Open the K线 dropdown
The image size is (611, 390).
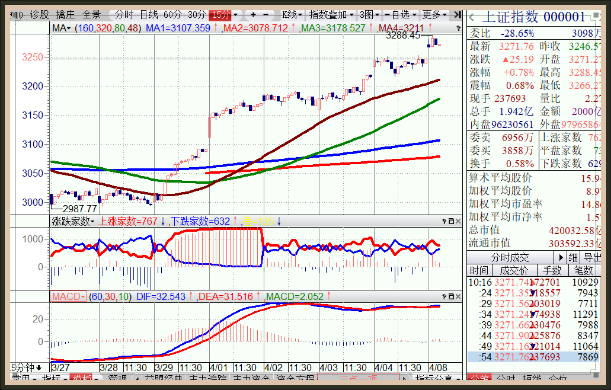pos(292,15)
